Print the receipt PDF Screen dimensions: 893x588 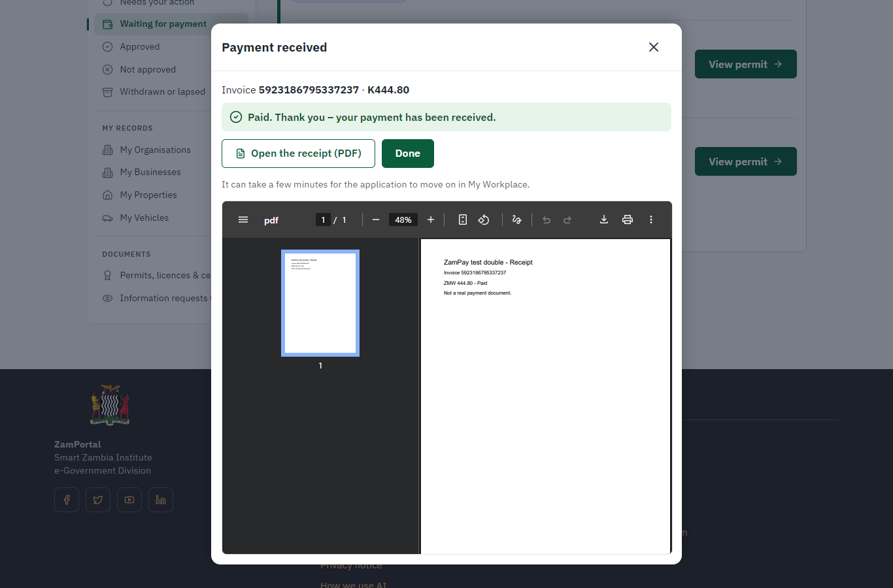point(628,220)
